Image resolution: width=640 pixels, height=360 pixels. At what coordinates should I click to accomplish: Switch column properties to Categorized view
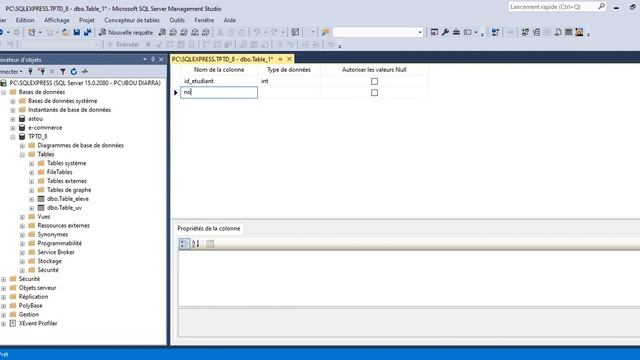click(184, 244)
